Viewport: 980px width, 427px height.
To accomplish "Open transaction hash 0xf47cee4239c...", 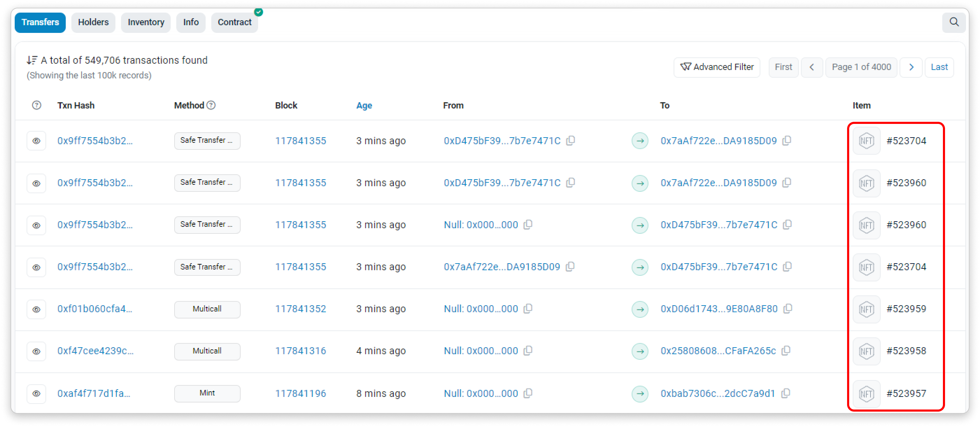I will (95, 350).
